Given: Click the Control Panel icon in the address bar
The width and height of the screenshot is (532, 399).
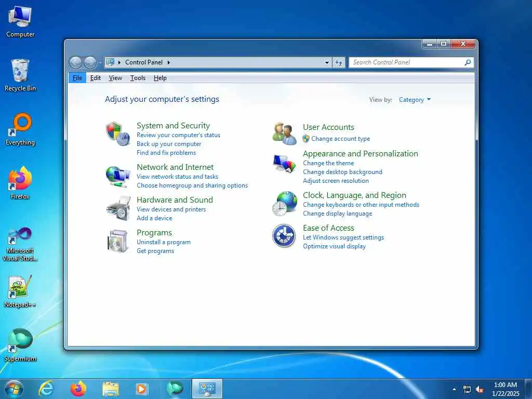Looking at the screenshot, I should click(110, 62).
